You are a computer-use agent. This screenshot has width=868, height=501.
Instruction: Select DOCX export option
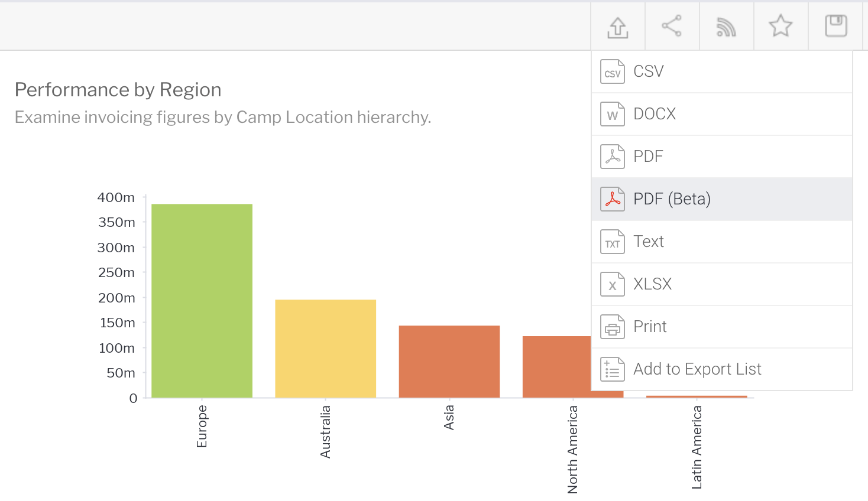pyautogui.click(x=655, y=114)
